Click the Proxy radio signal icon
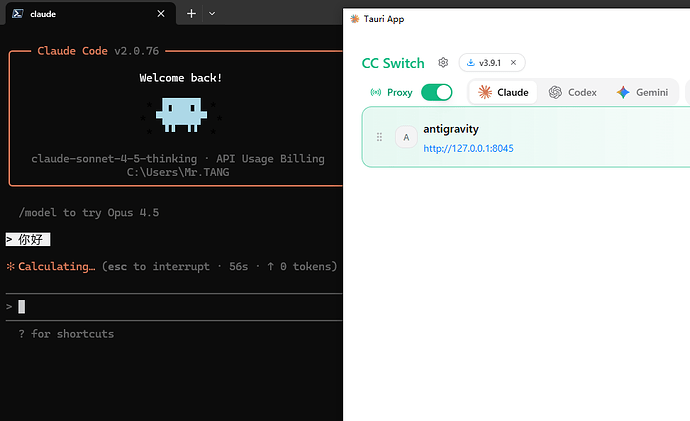Screen dimensions: 690x421 click(376, 92)
